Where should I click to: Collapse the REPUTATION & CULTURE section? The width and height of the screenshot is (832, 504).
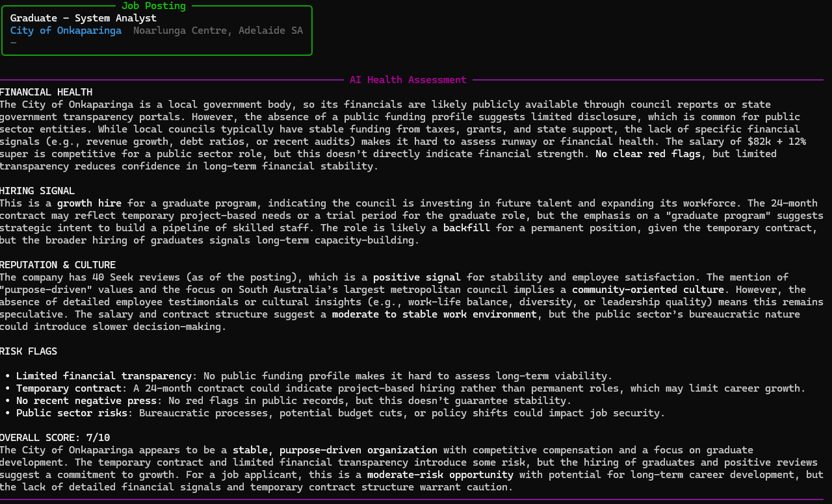coord(58,264)
